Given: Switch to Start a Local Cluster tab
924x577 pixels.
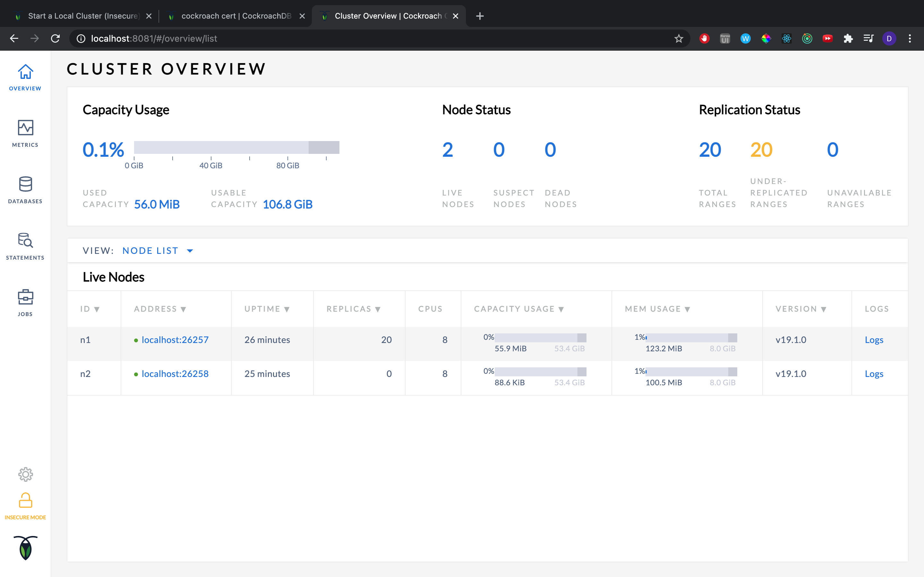Looking at the screenshot, I should tap(83, 16).
